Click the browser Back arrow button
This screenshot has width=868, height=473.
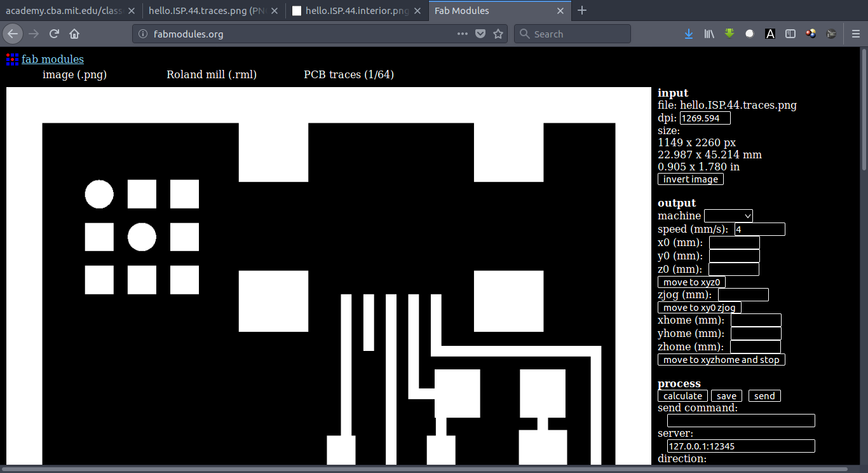(13, 34)
